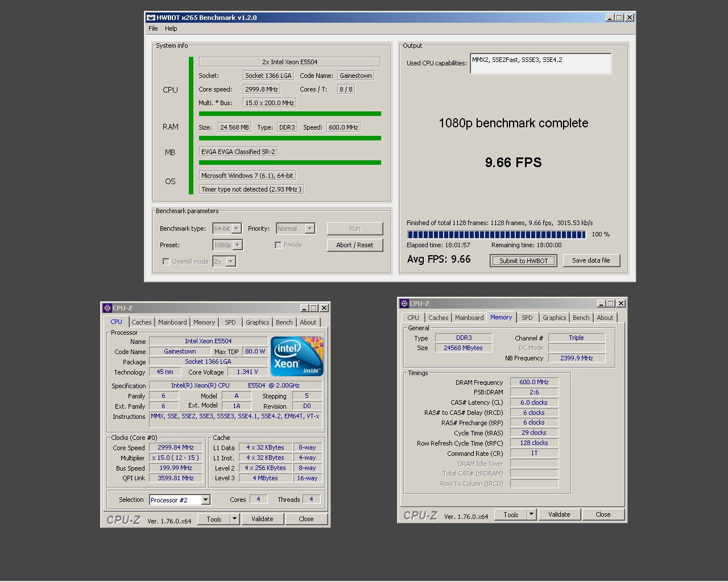Open the Processor #2 selection dropdown in CPU-Z

click(x=206, y=500)
